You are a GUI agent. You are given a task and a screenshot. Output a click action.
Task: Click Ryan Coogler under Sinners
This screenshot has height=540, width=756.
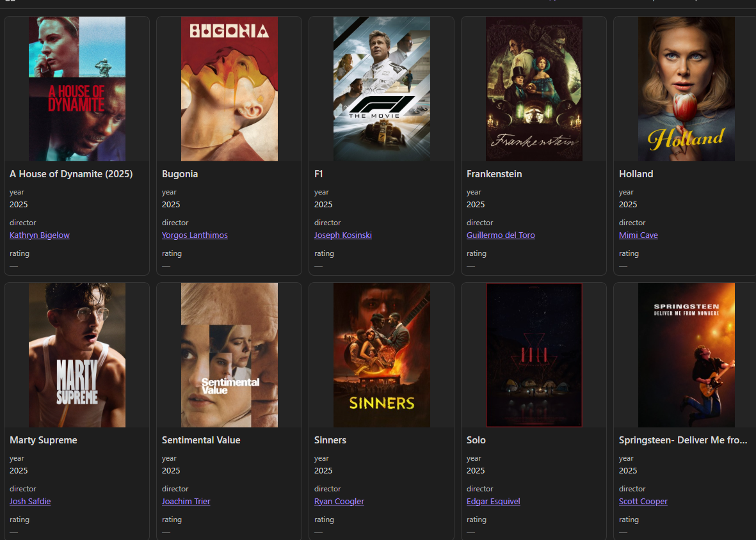[x=339, y=501]
